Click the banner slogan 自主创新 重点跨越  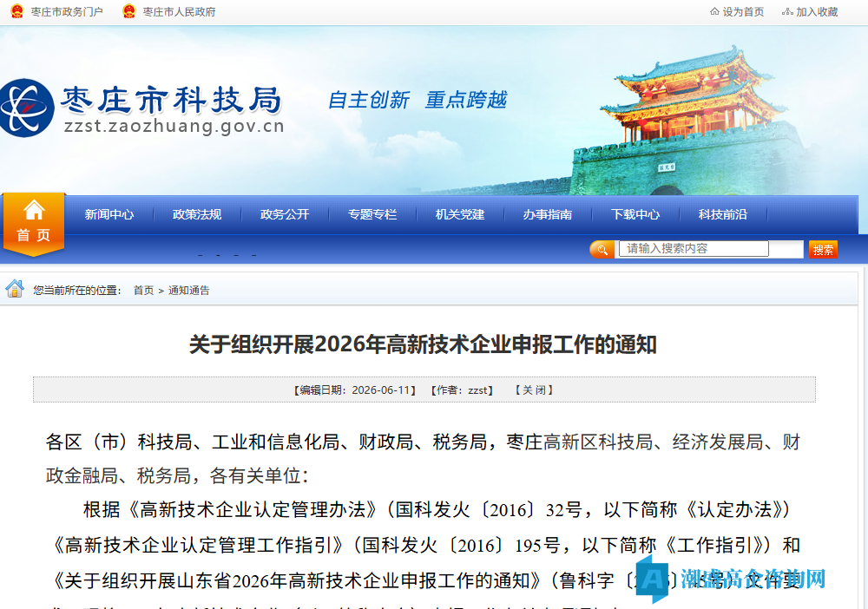coord(417,100)
